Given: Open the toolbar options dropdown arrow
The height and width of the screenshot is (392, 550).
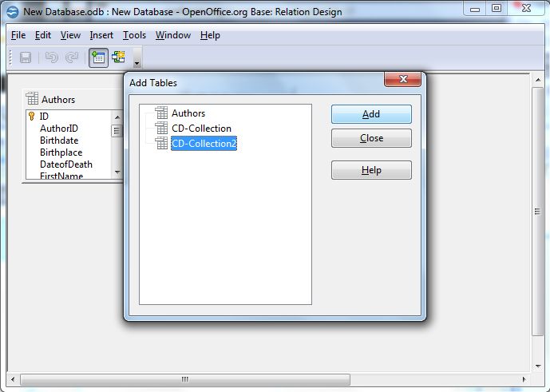Looking at the screenshot, I should [137, 62].
